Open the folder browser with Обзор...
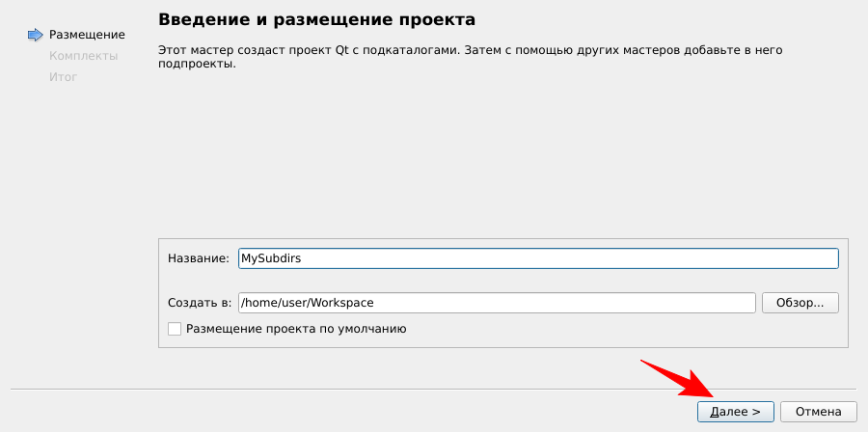The image size is (868, 432). point(800,303)
